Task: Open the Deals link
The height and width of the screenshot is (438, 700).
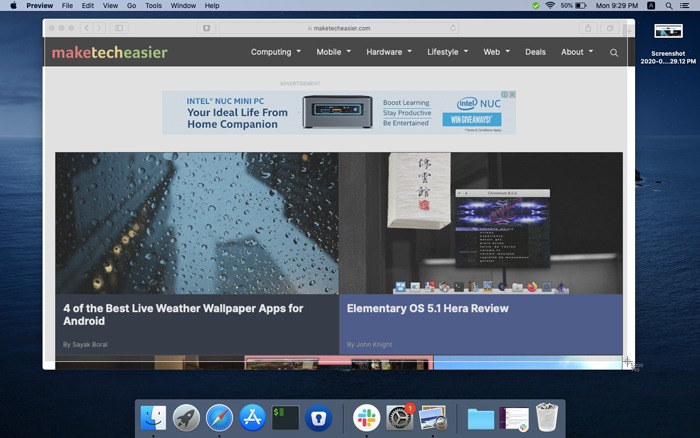Action: point(535,52)
